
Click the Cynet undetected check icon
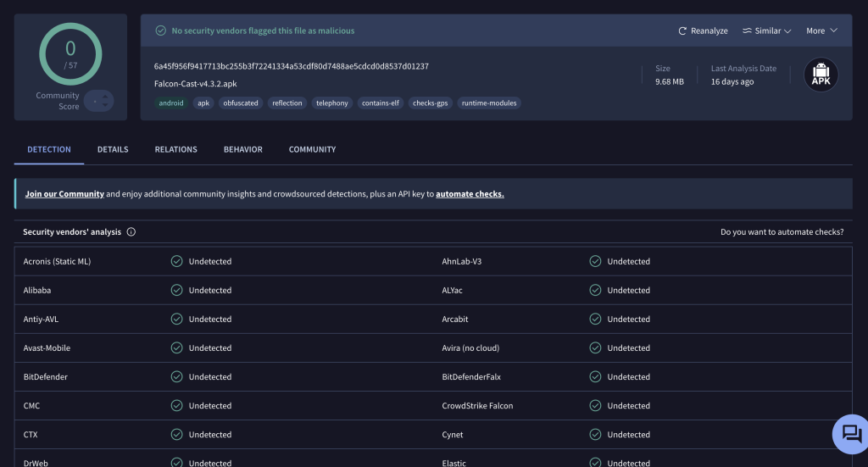(595, 434)
